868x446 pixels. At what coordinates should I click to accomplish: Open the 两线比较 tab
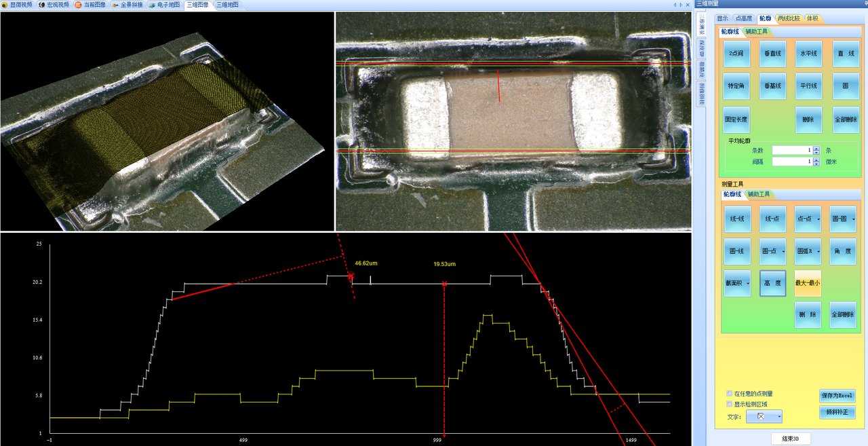pyautogui.click(x=789, y=18)
